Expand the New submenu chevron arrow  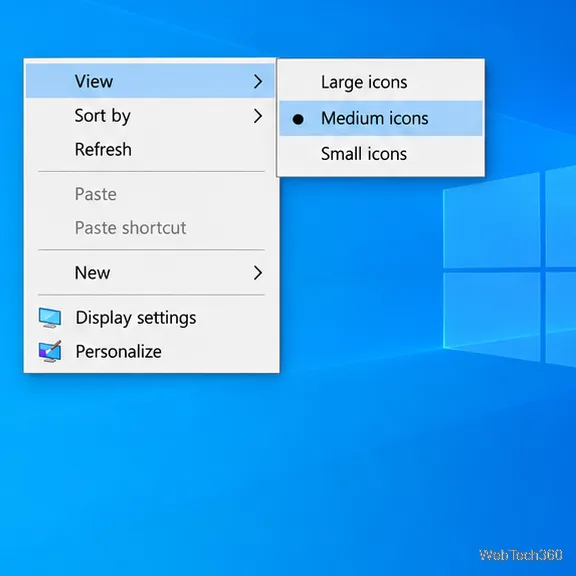point(258,273)
